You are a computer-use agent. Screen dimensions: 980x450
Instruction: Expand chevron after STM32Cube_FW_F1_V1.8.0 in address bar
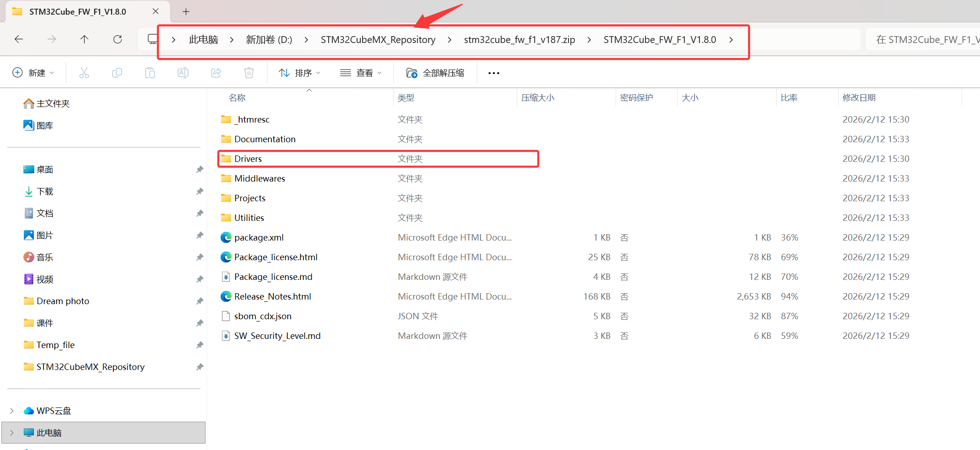(731, 40)
